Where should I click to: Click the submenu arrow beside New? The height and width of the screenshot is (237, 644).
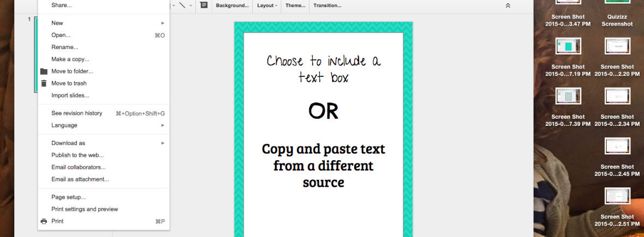tap(163, 23)
